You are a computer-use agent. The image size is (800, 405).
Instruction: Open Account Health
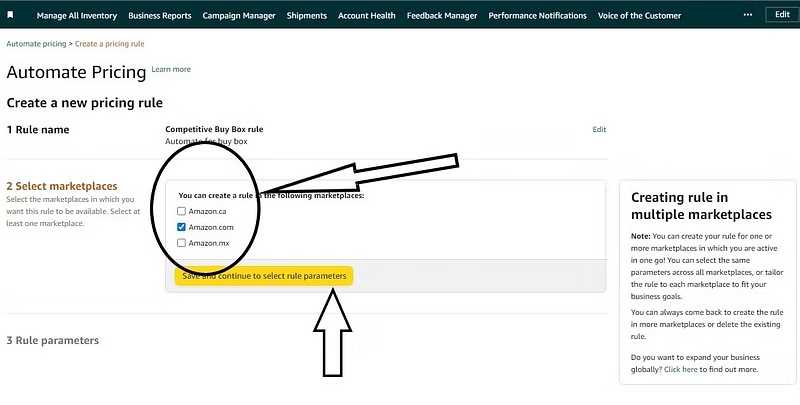(x=367, y=16)
